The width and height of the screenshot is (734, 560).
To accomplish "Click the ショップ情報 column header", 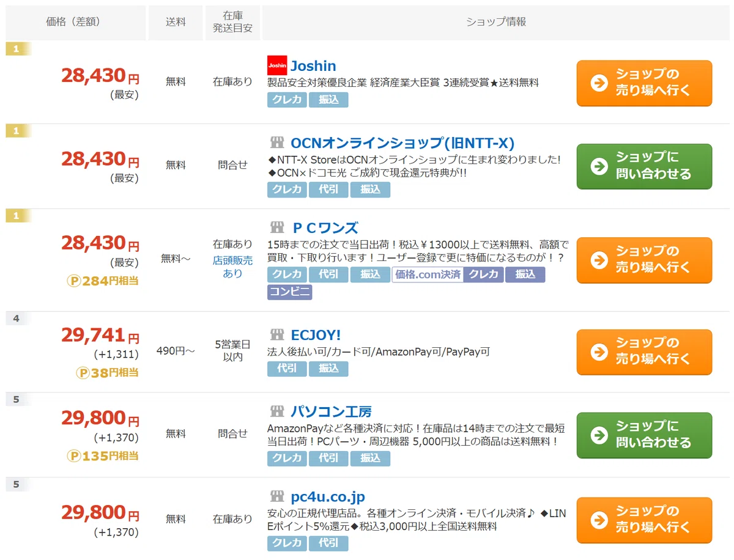I will tap(496, 22).
